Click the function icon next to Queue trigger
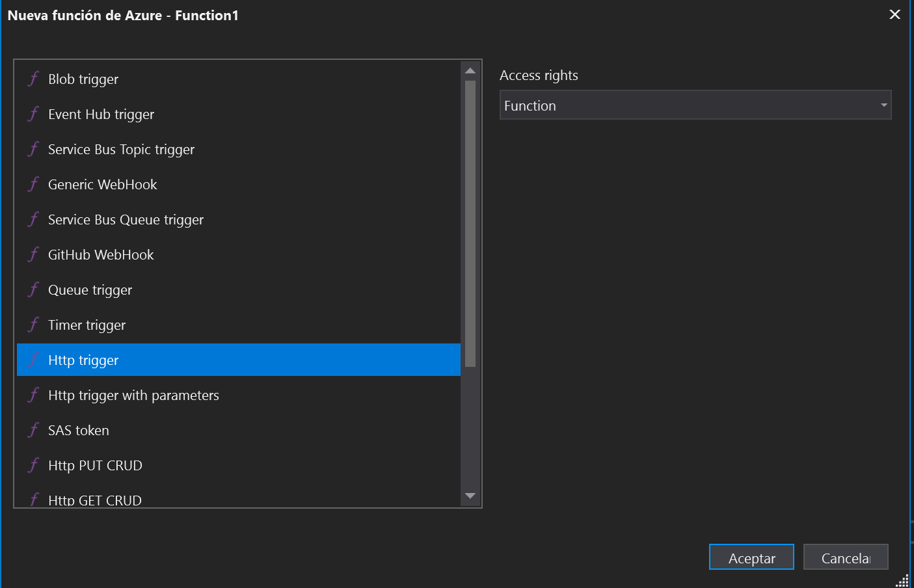 tap(33, 289)
